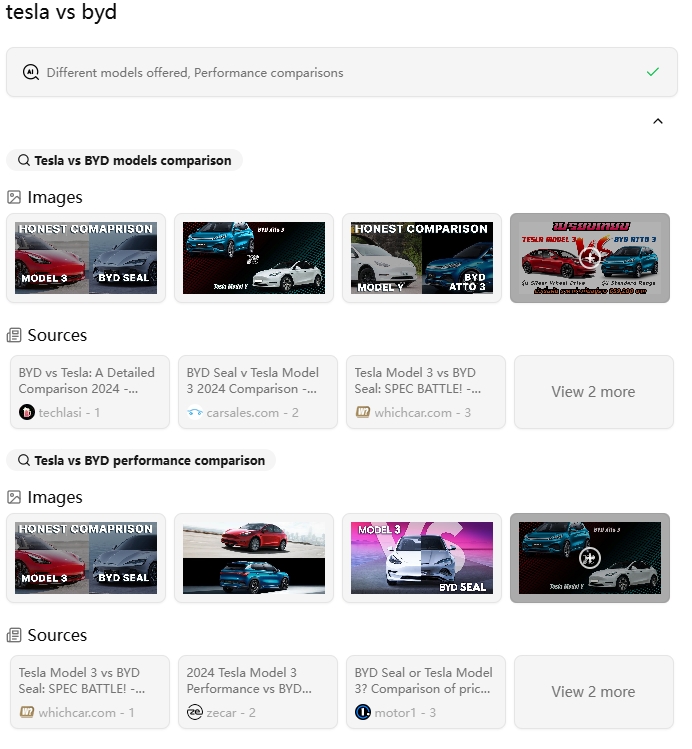Open the techlasi BYD vs Tesla source card
This screenshot has width=692, height=749.
90,392
